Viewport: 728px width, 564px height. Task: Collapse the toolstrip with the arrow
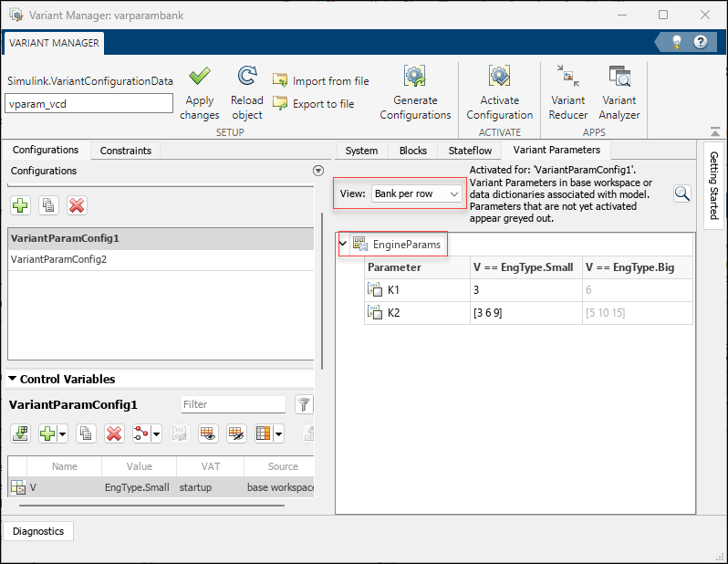715,132
